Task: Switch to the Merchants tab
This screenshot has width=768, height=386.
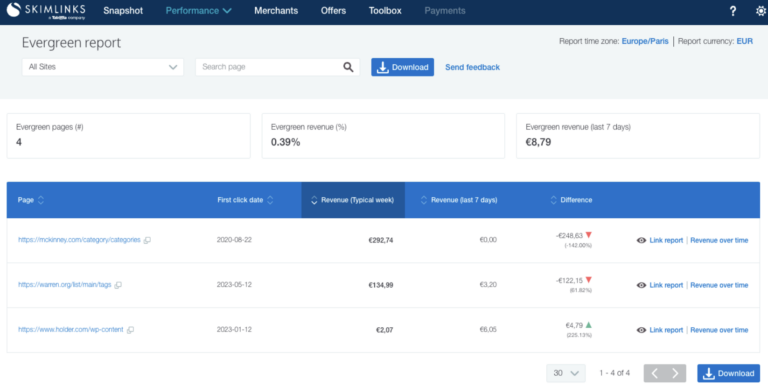Action: 276,11
